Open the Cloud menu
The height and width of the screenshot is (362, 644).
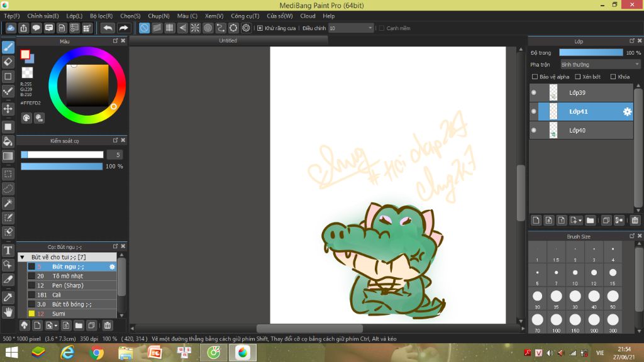(x=308, y=16)
